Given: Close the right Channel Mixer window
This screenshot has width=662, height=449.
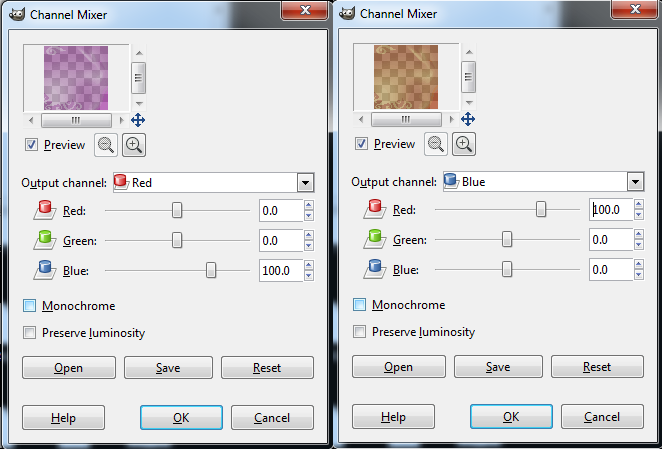Looking at the screenshot, I should pyautogui.click(x=635, y=9).
